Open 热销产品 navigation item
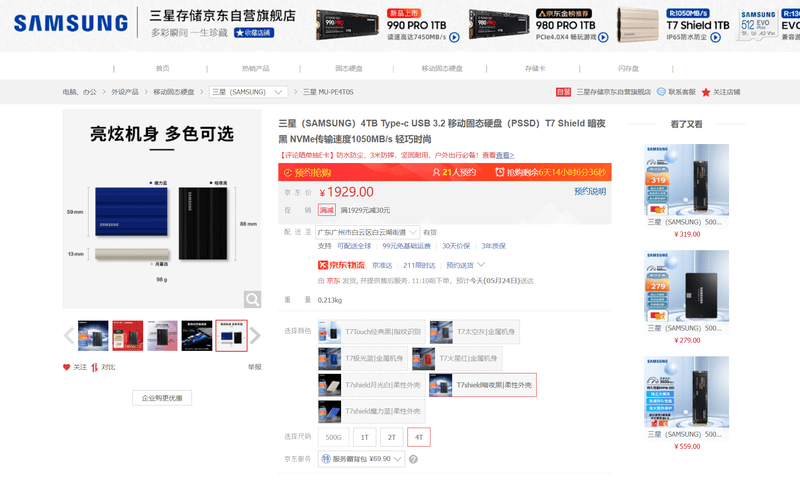Viewport: 800px width, 480px height. tap(255, 68)
